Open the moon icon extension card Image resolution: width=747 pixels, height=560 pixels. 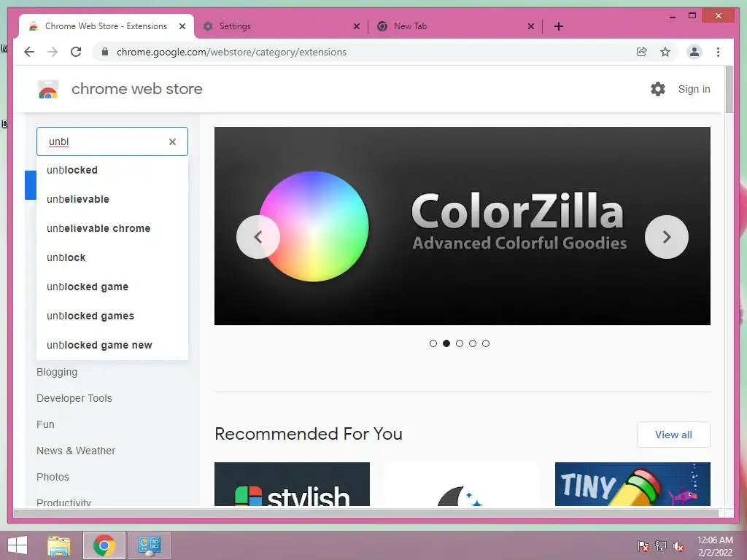pos(462,484)
